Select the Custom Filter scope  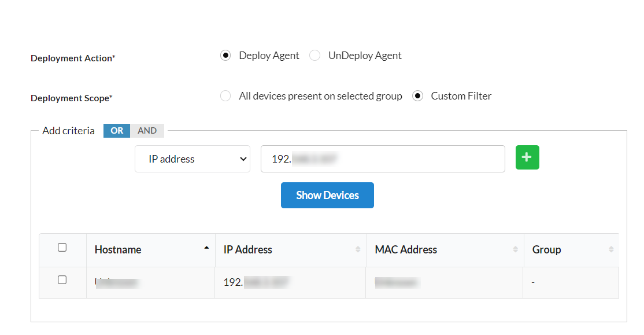click(417, 95)
